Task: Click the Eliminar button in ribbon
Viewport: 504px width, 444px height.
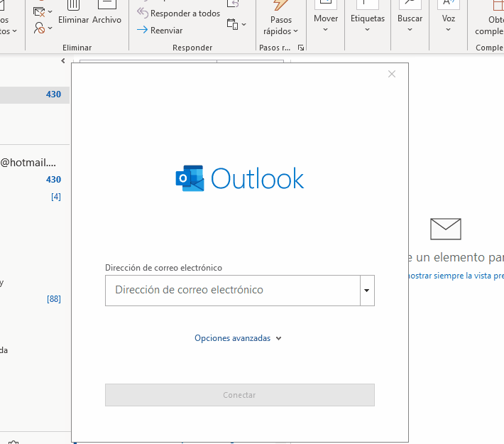Action: pyautogui.click(x=73, y=14)
